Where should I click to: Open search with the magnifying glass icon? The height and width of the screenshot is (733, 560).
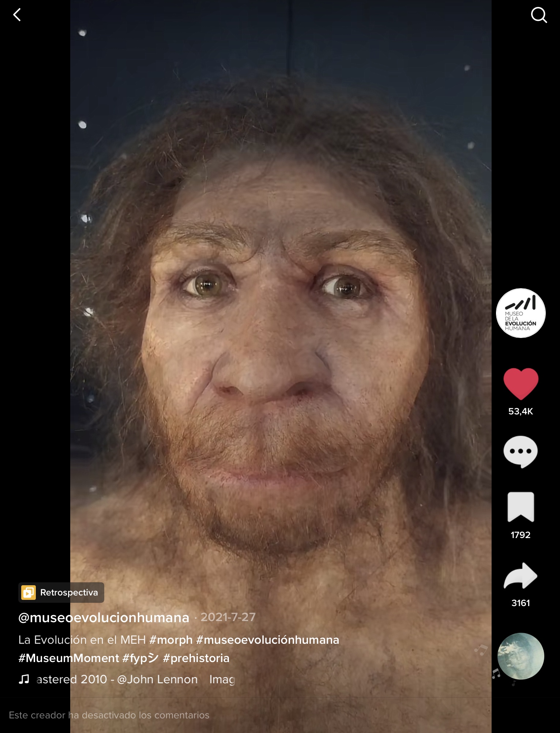(x=538, y=15)
